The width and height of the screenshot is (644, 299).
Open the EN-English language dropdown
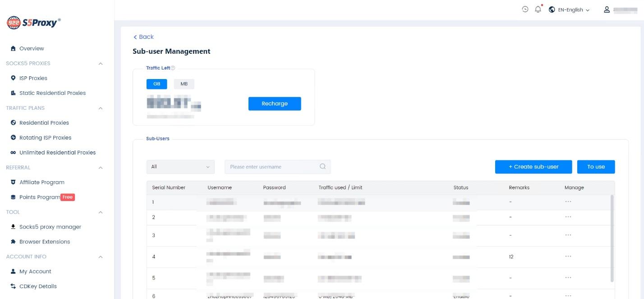[569, 10]
